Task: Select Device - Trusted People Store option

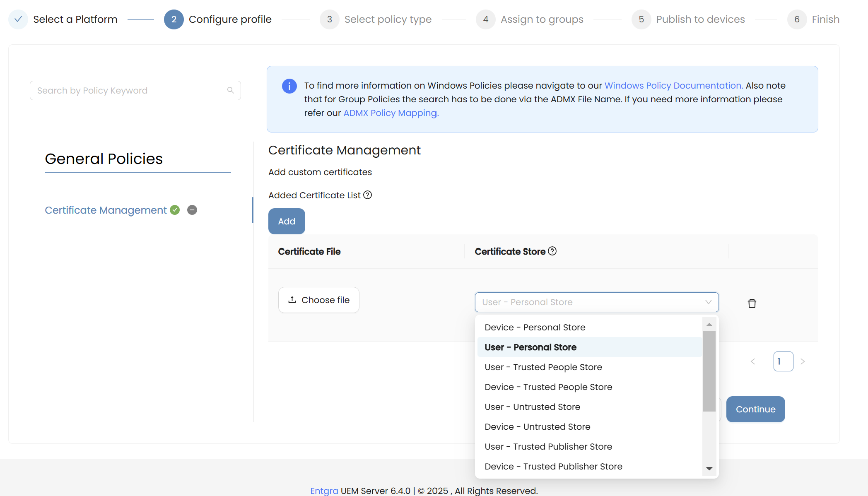Action: coord(589,387)
